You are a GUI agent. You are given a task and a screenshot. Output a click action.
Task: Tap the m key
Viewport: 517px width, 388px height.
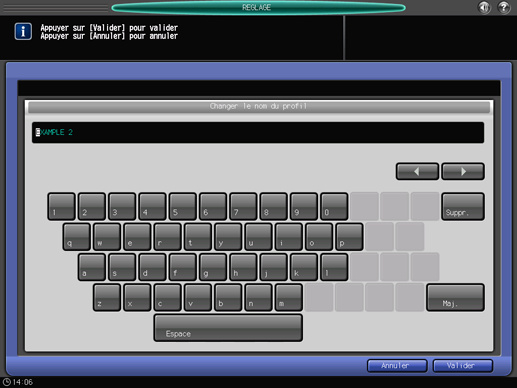289,297
